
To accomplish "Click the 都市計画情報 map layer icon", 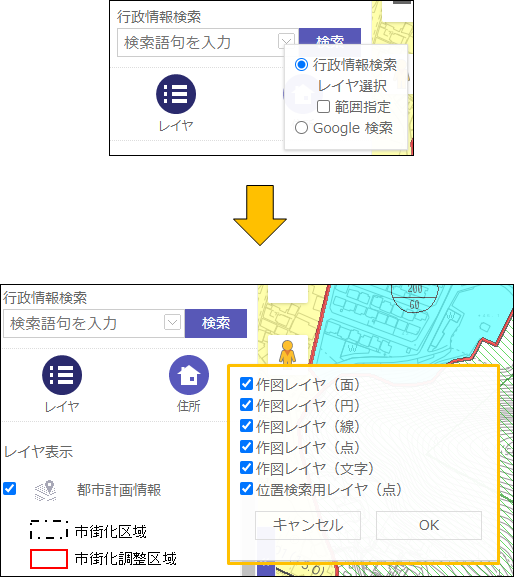I will 46,490.
